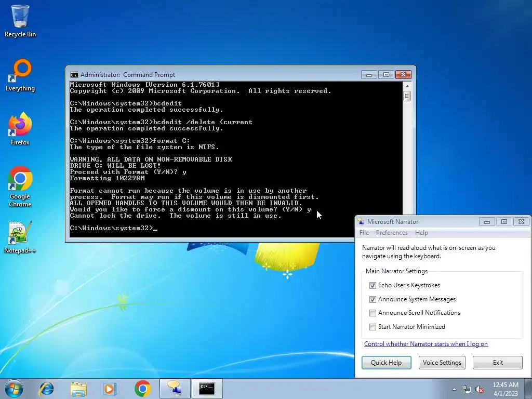
Task: Open Notepad++ desktop shortcut
Action: [x=20, y=237]
